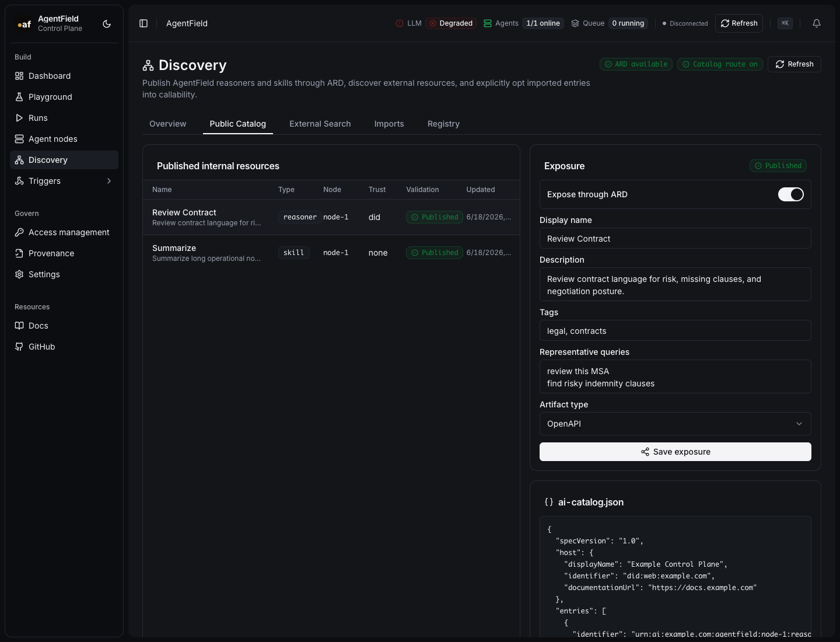Navigate to Playground
The width and height of the screenshot is (840, 642).
click(x=64, y=97)
